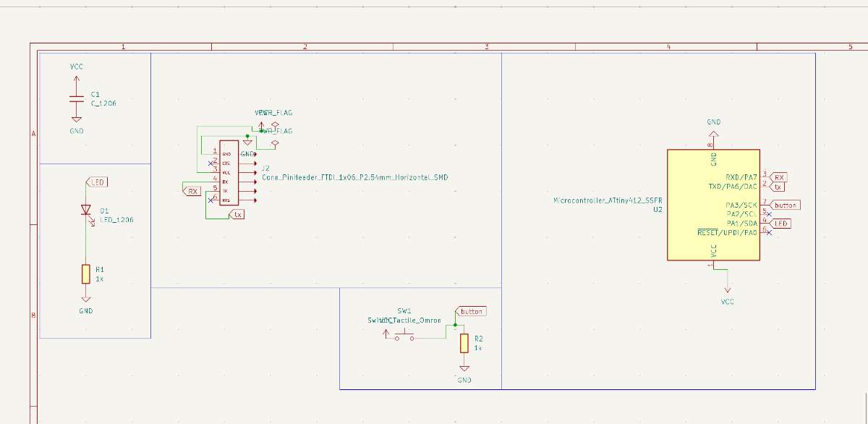Click the no-connect marker on J2 pin 2

[210, 164]
